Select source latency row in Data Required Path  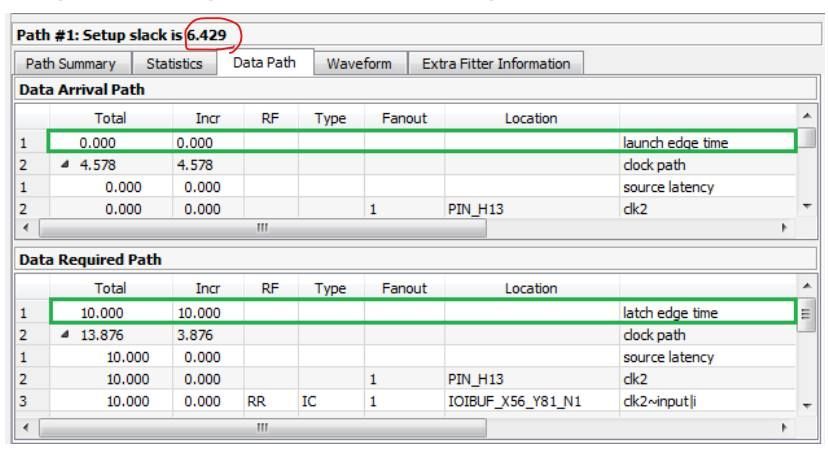pos(407,357)
